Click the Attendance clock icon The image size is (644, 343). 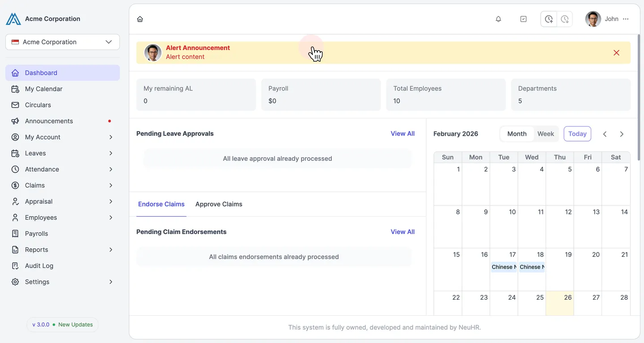point(15,169)
